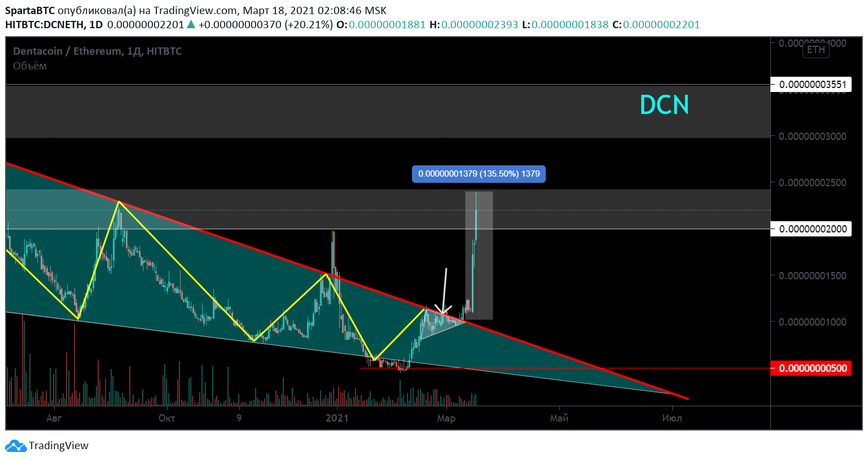Click the Авг time axis label
The width and height of the screenshot is (868, 461).
pyautogui.click(x=54, y=418)
